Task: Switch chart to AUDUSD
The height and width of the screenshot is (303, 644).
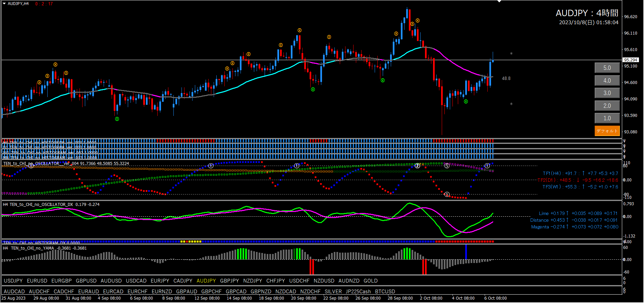Action: (x=111, y=281)
